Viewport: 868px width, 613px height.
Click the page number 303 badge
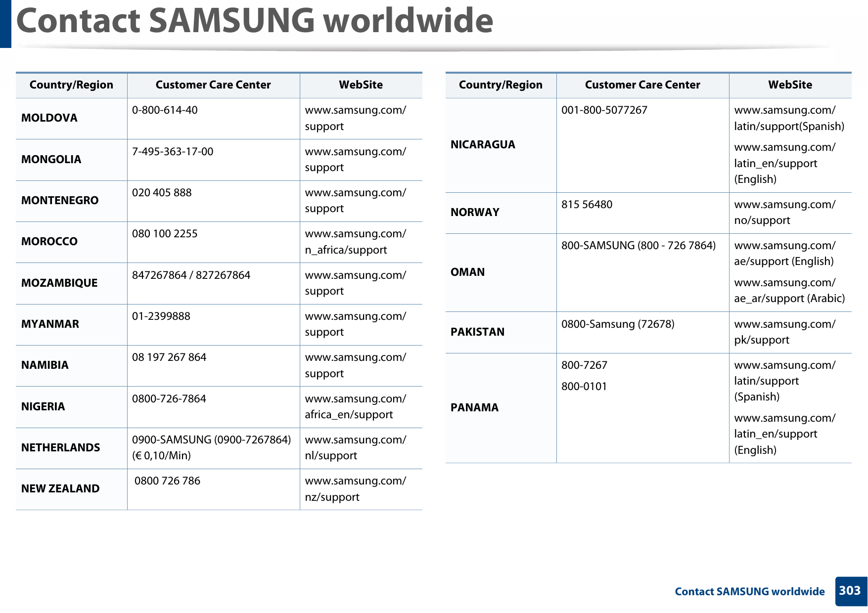point(851,591)
